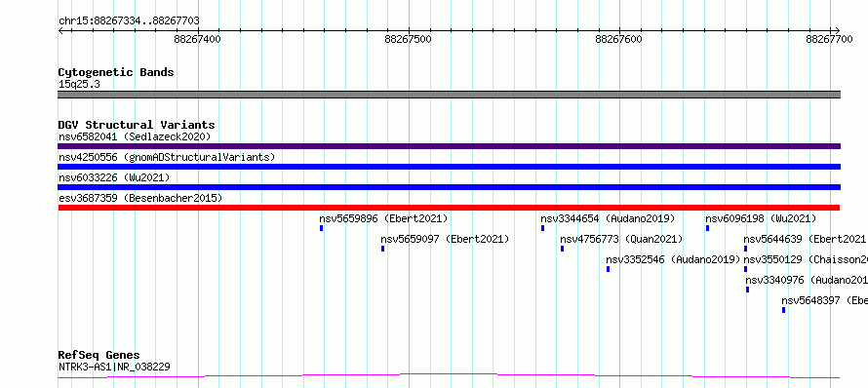Select the nsv3344654 Audano2019 variant marker
Image resolution: width=868 pixels, height=388 pixels.
point(542,228)
